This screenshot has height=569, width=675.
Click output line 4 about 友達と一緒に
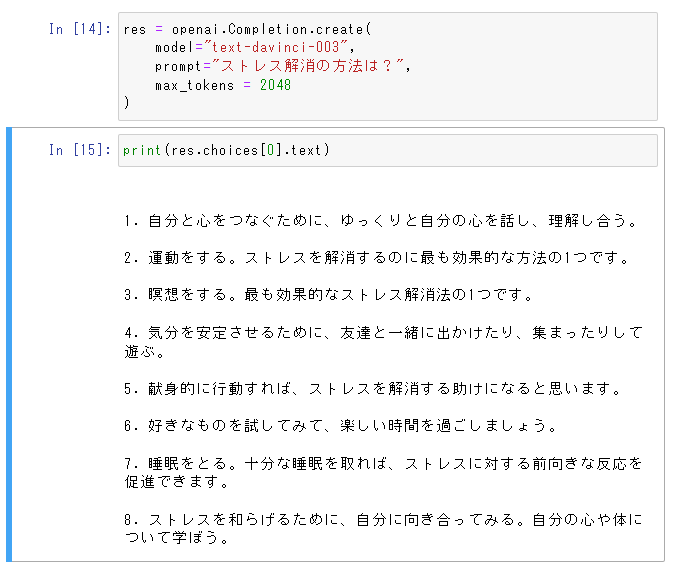pos(383,342)
